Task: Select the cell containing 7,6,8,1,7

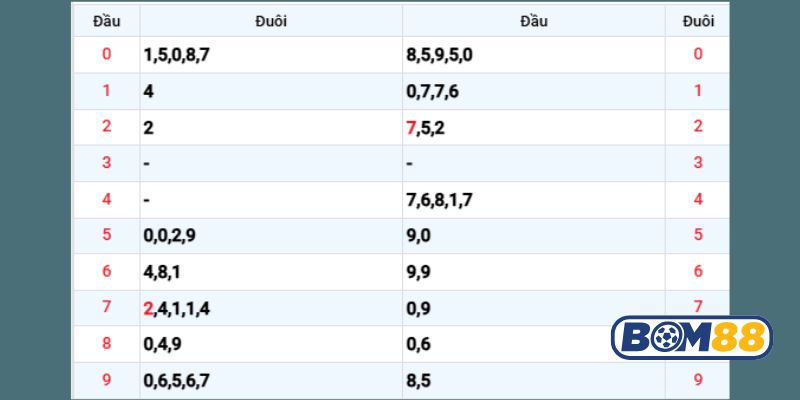Action: (439, 199)
